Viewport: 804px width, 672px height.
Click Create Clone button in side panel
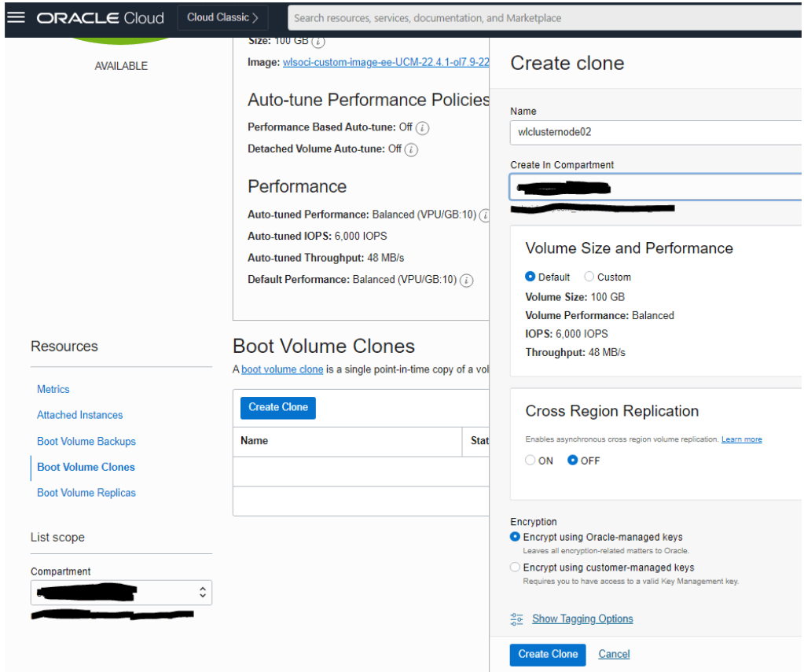pos(548,654)
